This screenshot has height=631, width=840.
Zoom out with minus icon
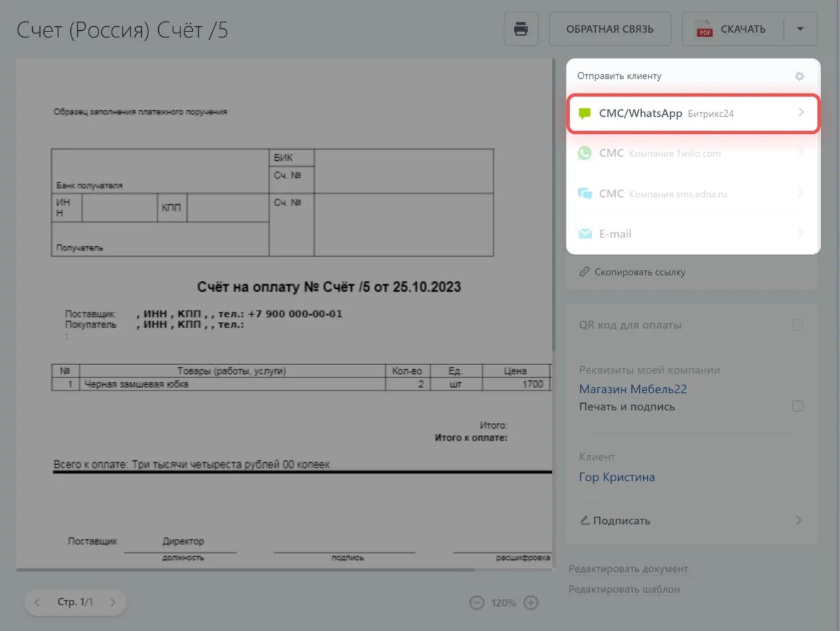coord(477,603)
